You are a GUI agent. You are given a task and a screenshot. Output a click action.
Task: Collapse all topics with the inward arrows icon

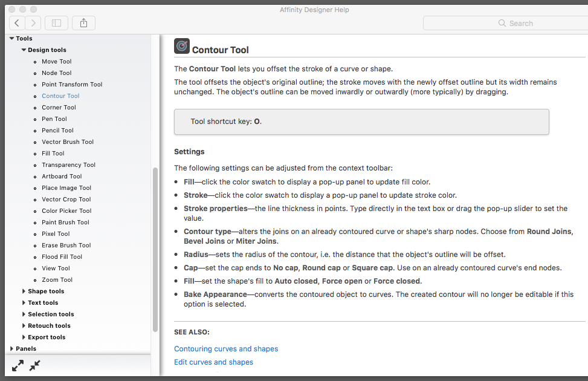(34, 366)
